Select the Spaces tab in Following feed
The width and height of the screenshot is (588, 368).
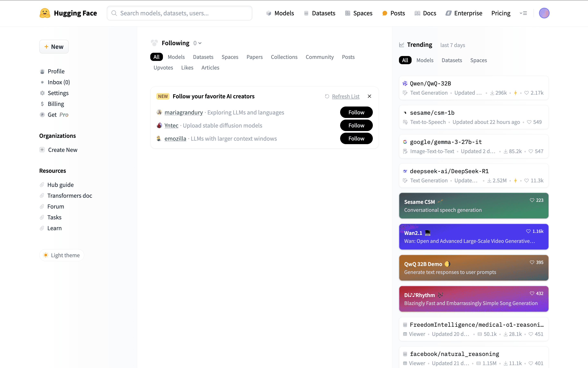point(230,57)
